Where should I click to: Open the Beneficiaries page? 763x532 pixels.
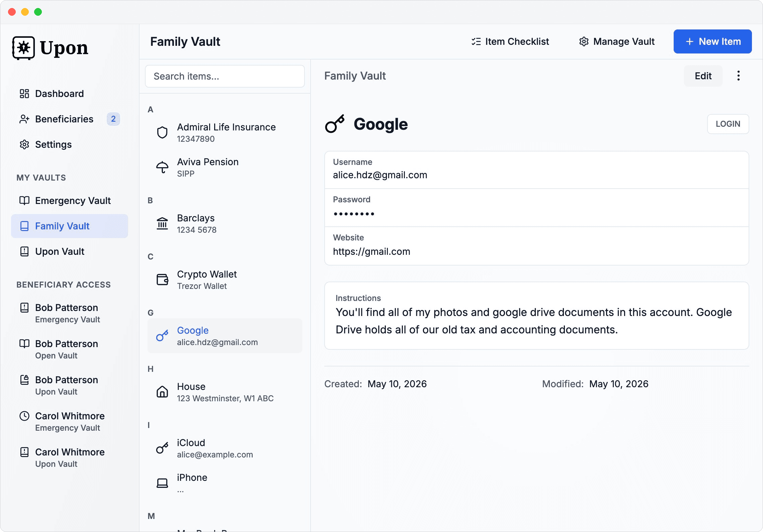pyautogui.click(x=70, y=119)
